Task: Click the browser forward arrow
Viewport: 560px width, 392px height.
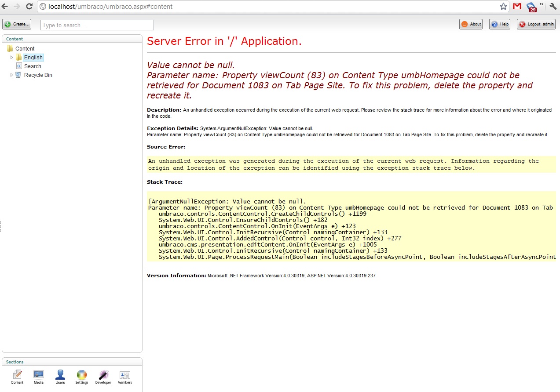Action: coord(17,7)
